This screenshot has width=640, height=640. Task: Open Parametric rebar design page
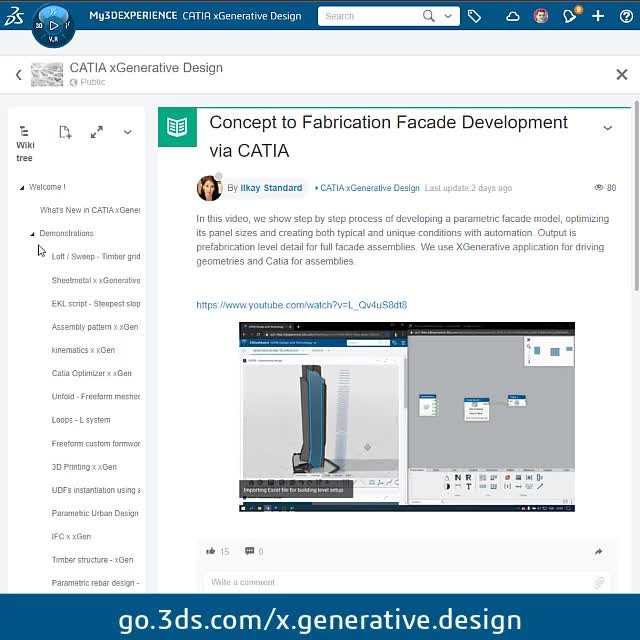click(x=96, y=583)
